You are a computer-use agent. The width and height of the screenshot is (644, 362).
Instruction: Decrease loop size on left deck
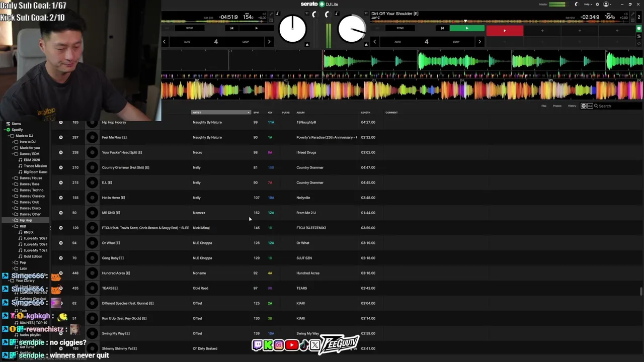164,42
